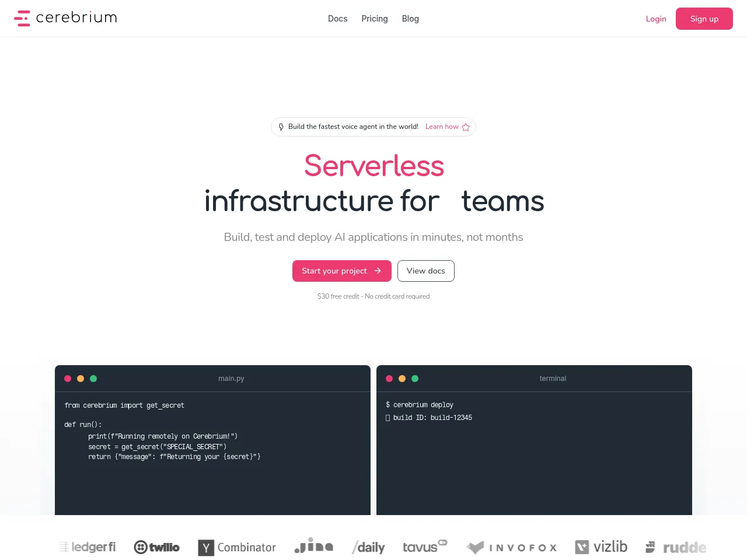Viewport: 747px width, 560px height.
Task: Click the lightning icon in announcement banner
Action: (281, 127)
